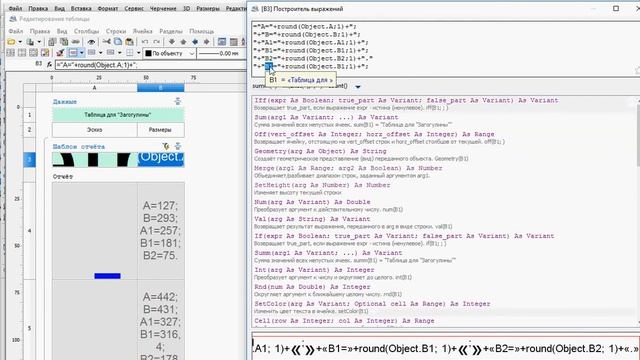640x360 pixels.
Task: Click the first grid layout icon in second toolbar row
Action: pos(11,53)
